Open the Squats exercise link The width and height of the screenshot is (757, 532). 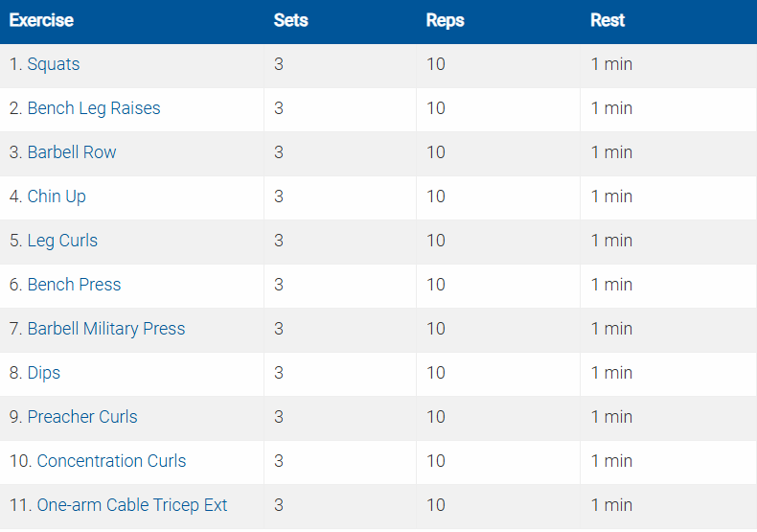click(54, 64)
